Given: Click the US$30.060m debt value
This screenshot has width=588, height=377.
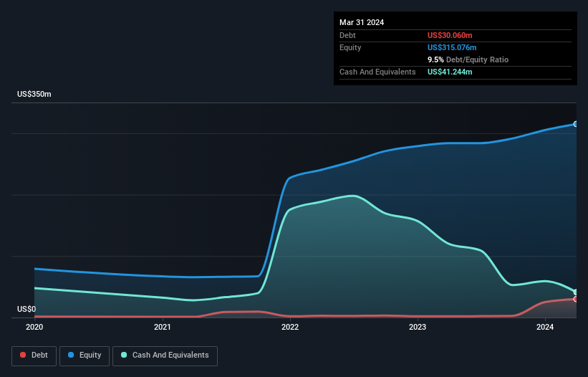Looking at the screenshot, I should [450, 35].
